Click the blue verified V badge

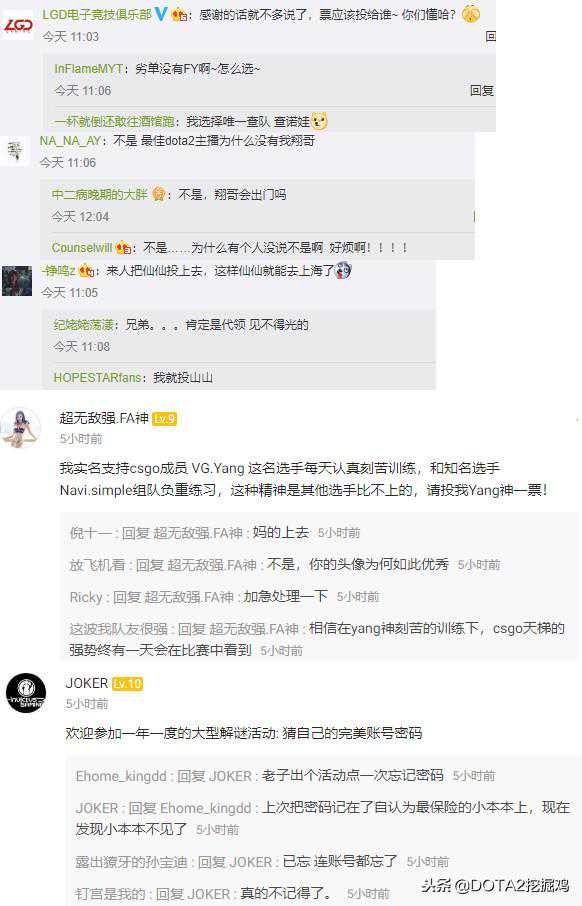[x=161, y=13]
